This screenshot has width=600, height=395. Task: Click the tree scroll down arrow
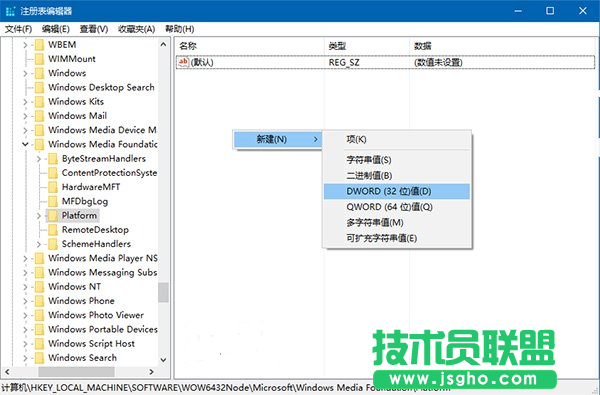click(x=163, y=360)
